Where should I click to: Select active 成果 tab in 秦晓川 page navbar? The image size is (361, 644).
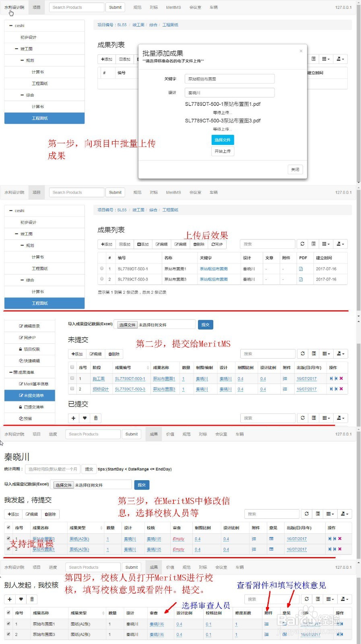154,434
